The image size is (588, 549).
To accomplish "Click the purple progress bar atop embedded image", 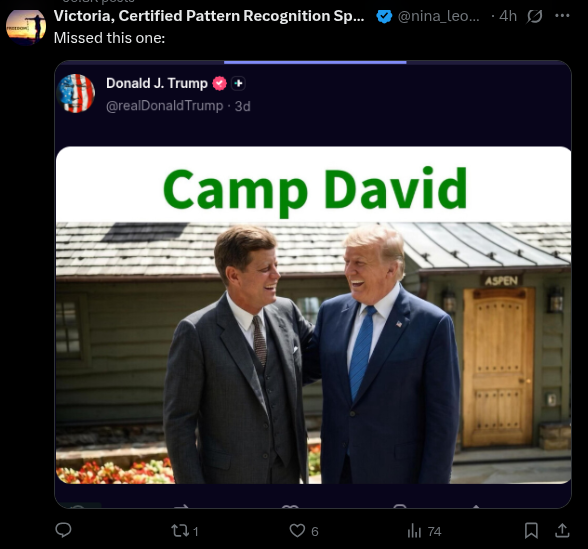I will click(x=315, y=62).
